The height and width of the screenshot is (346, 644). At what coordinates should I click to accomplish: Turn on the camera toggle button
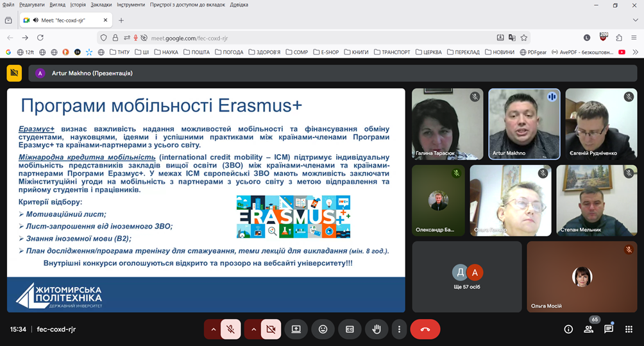[271, 329]
